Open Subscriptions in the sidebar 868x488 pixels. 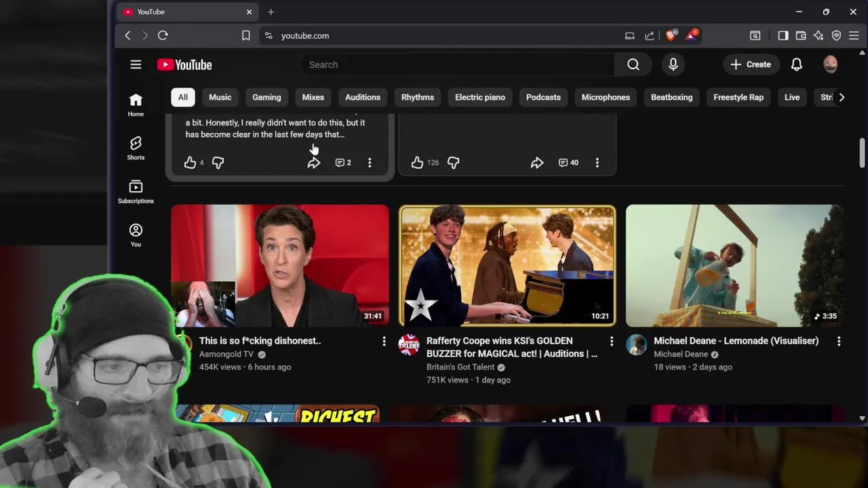136,191
